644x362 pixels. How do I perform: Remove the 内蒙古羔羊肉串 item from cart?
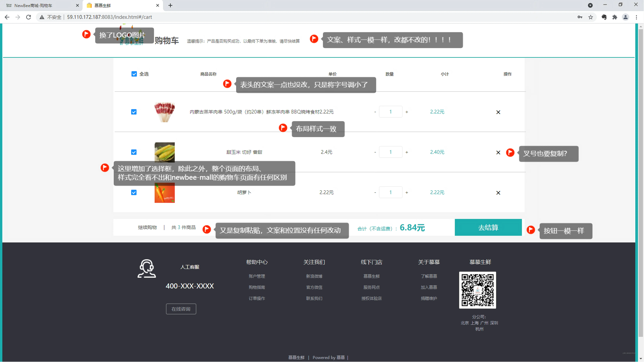coord(498,112)
